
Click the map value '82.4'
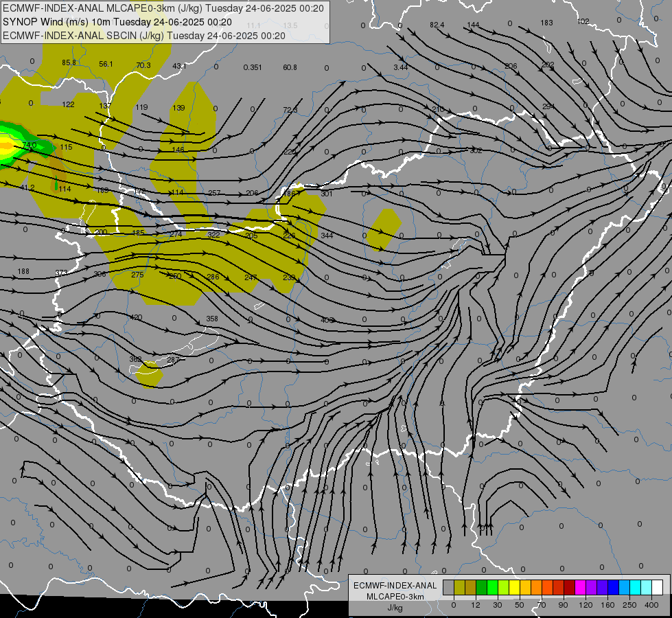(x=437, y=25)
